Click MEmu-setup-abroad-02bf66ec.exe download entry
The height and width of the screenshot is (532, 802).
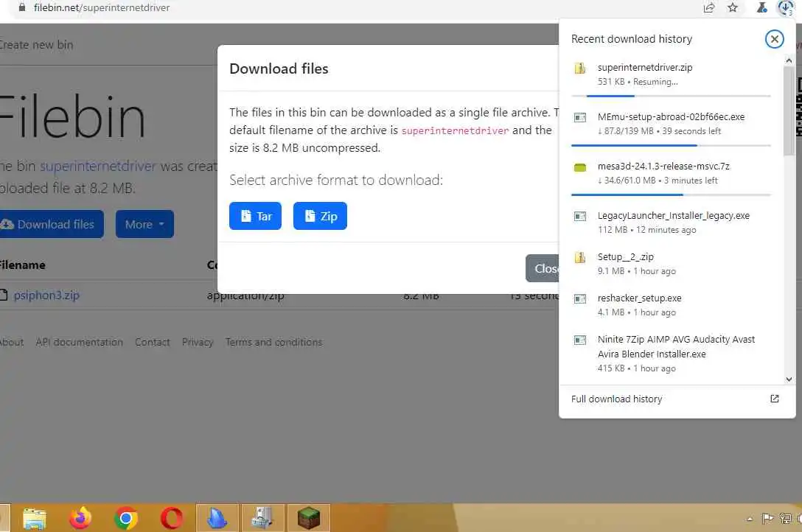(x=671, y=124)
